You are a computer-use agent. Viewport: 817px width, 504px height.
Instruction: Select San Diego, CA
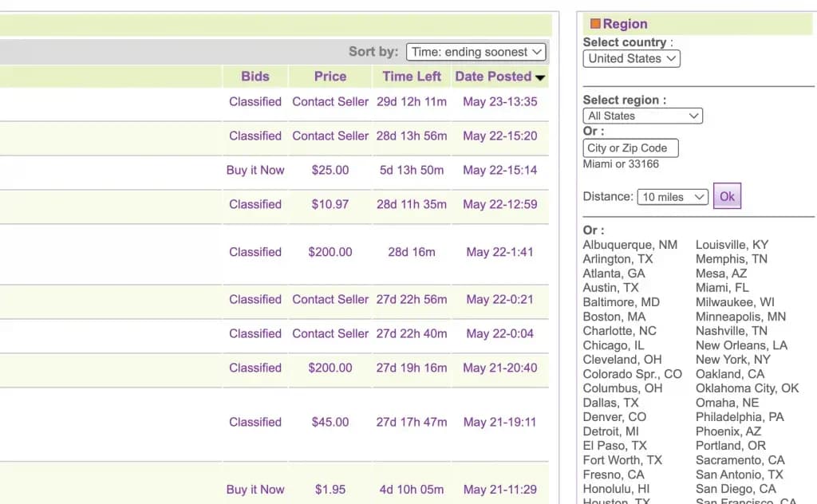pyautogui.click(x=735, y=488)
